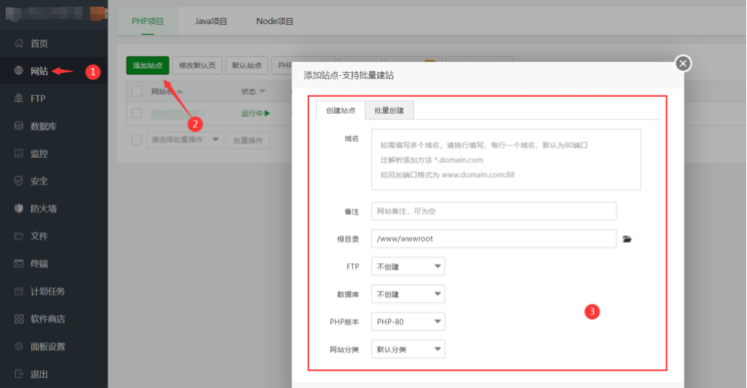The image size is (747, 388).
Task: Switch to the 批量创建 tab
Action: [389, 110]
